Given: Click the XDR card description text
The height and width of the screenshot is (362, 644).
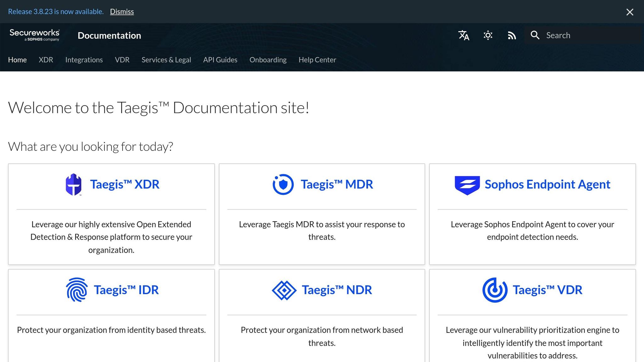Looking at the screenshot, I should click(x=111, y=237).
